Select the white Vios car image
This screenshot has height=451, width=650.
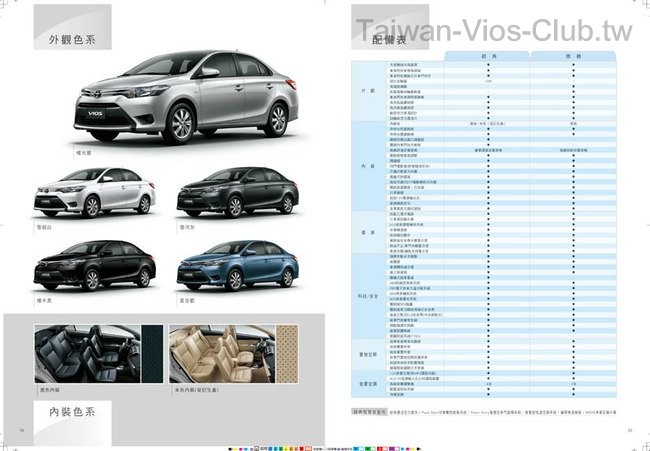coord(79,192)
